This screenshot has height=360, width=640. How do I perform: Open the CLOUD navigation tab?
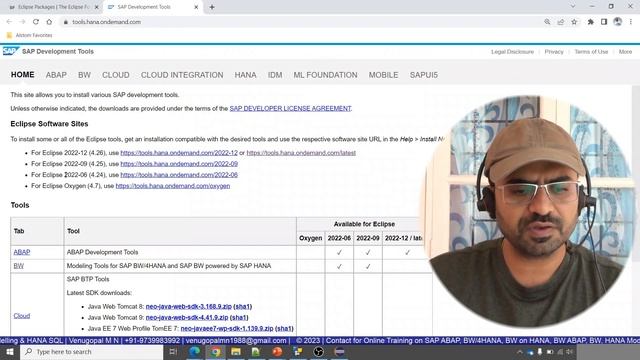click(x=116, y=75)
